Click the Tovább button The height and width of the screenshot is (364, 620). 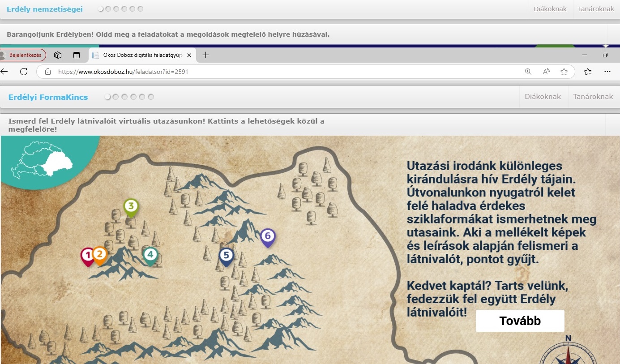pyautogui.click(x=520, y=321)
